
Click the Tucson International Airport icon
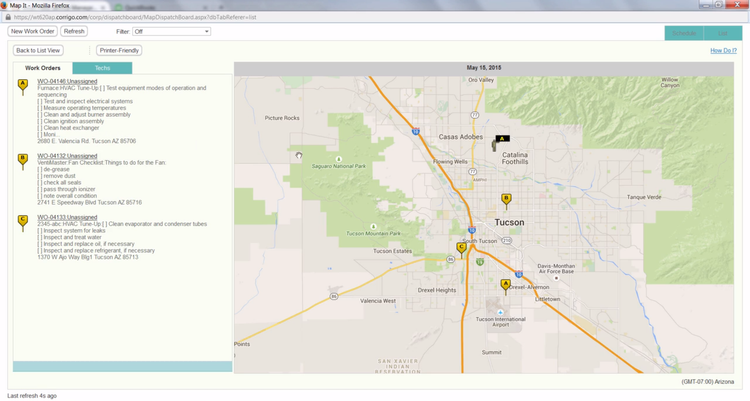point(498,311)
